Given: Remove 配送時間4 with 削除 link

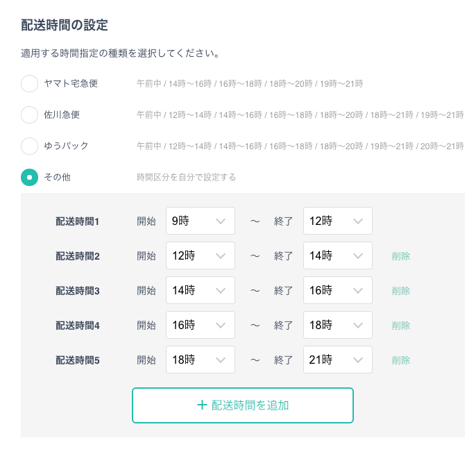Looking at the screenshot, I should 401,326.
